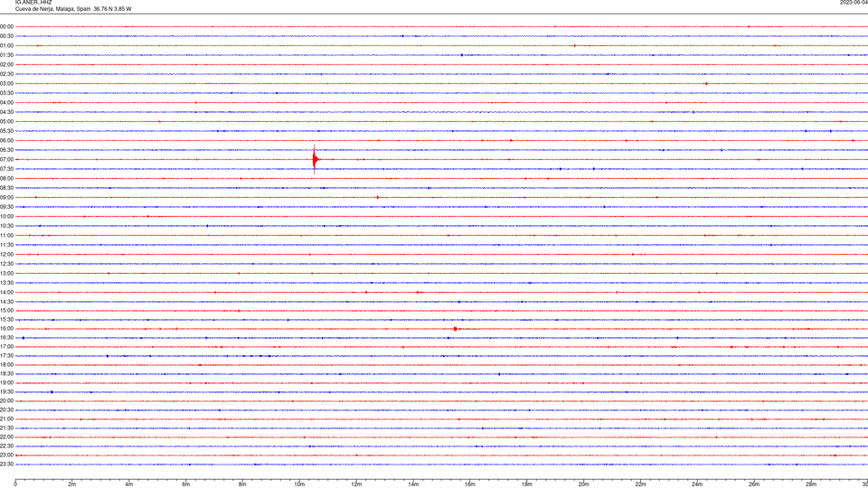Click the '23:30' time label
The height and width of the screenshot is (488, 868).
click(x=6, y=465)
